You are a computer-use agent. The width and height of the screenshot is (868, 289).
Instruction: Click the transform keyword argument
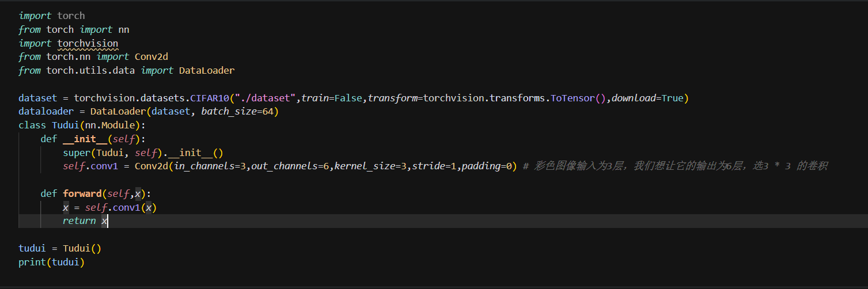click(393, 98)
